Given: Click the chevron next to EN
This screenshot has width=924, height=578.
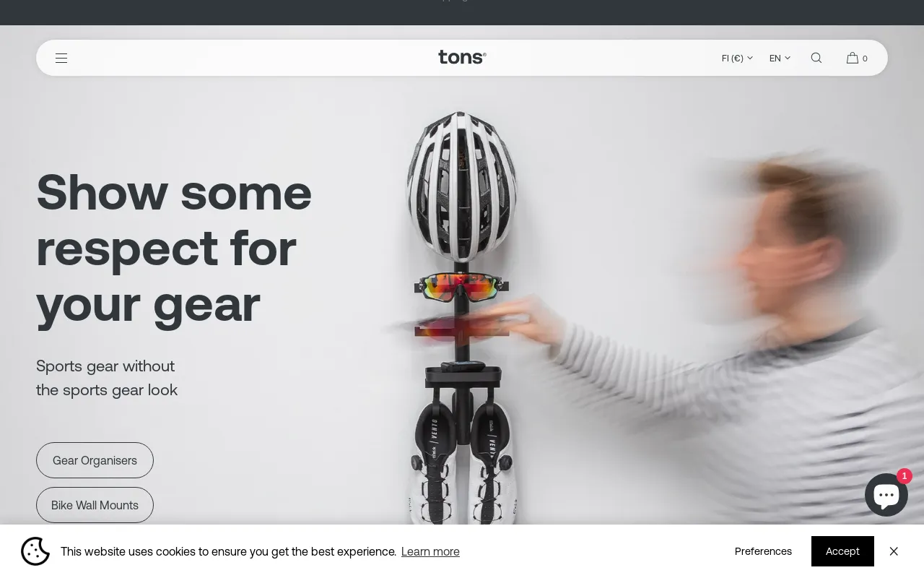Looking at the screenshot, I should coord(788,58).
